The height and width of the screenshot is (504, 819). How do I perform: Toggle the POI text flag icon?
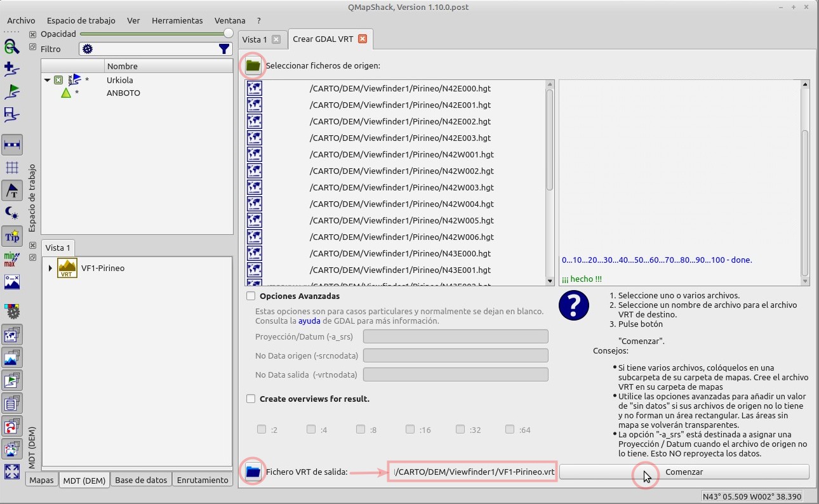12,190
